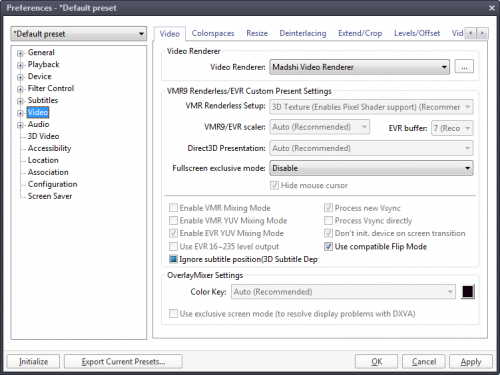Expand the Playback tree node
This screenshot has width=500, height=375.
click(x=20, y=65)
